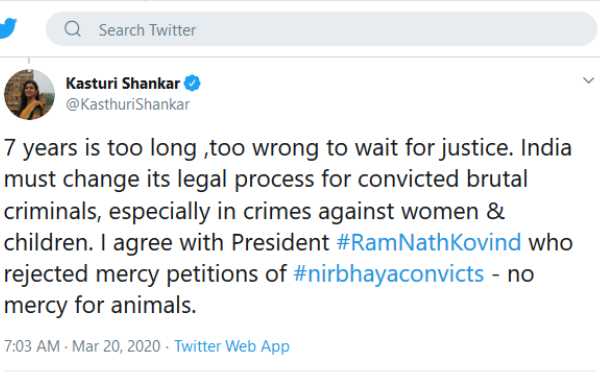Click the Mar 20, 2020 date
Screen dimensions: 600x388
(116, 346)
